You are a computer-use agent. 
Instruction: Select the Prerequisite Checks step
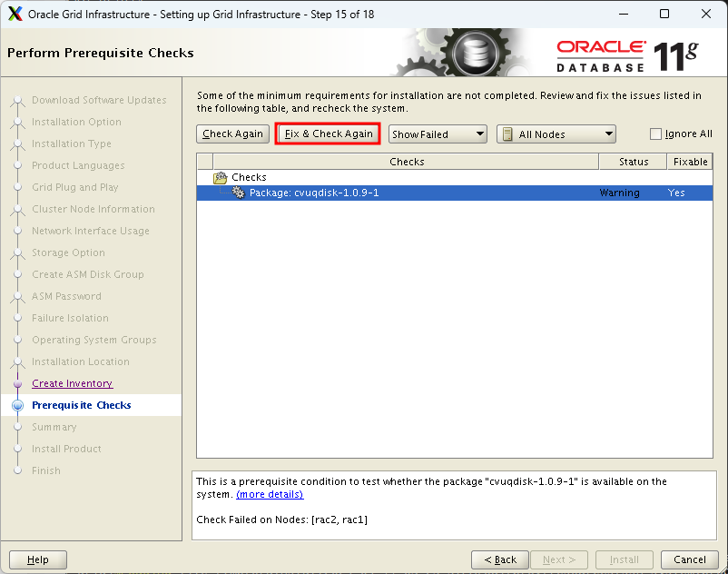coord(82,405)
